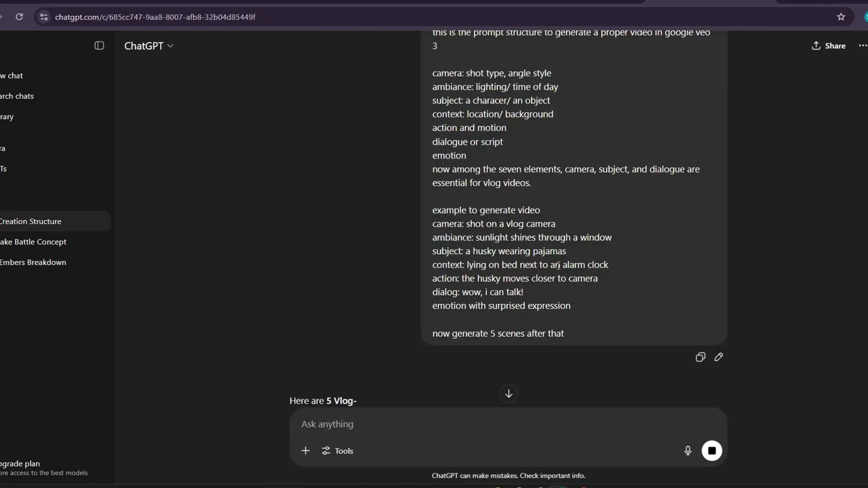Bookmark page with star icon
This screenshot has width=868, height=488.
point(841,17)
